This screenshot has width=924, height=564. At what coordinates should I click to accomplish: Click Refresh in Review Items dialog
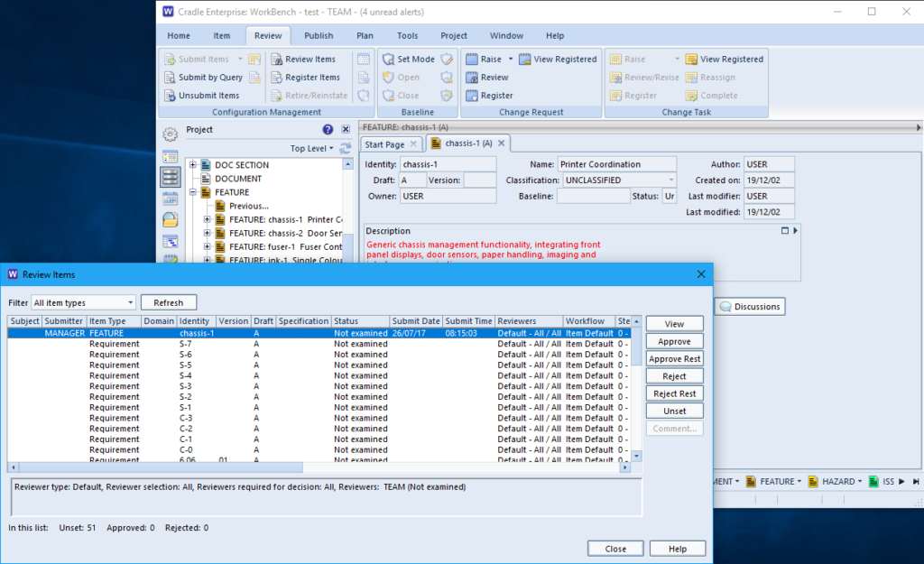(169, 303)
